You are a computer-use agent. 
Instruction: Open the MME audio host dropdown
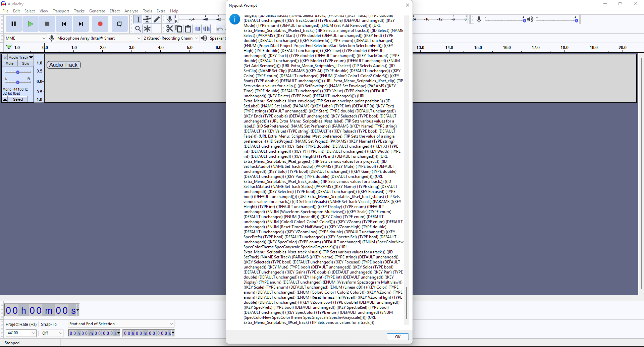[25, 38]
